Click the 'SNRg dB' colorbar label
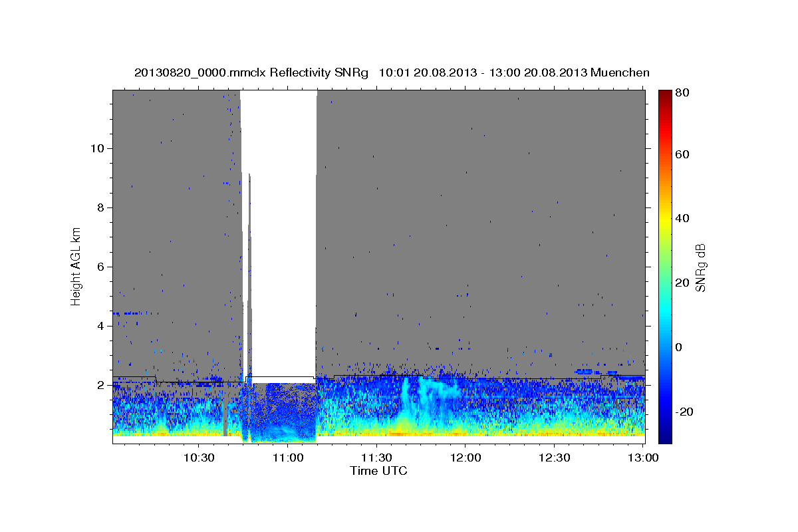Viewport: 798px width, 532px height. [700, 267]
